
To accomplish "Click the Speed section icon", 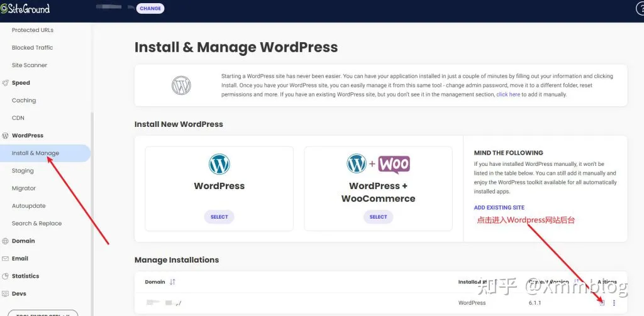I will (5, 83).
